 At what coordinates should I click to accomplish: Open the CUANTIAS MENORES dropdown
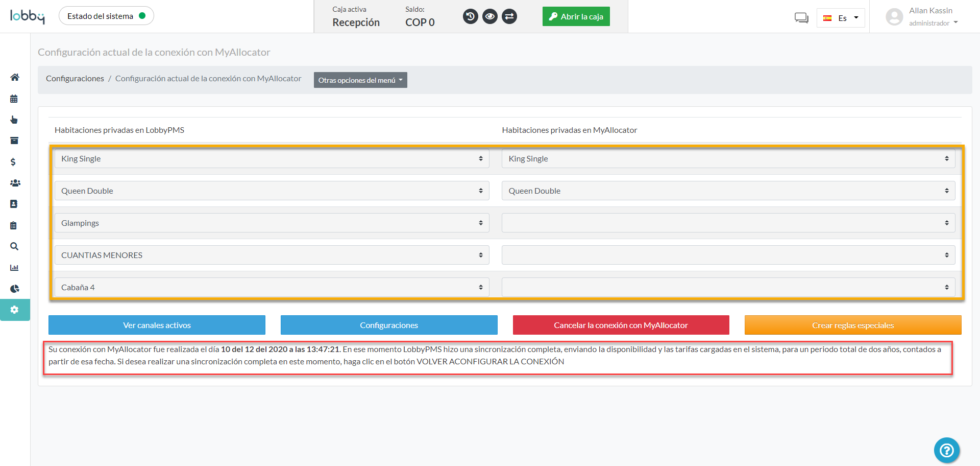pos(272,255)
